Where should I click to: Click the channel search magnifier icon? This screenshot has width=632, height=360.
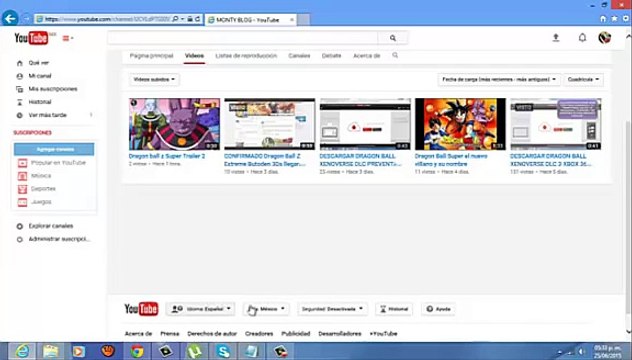click(395, 55)
